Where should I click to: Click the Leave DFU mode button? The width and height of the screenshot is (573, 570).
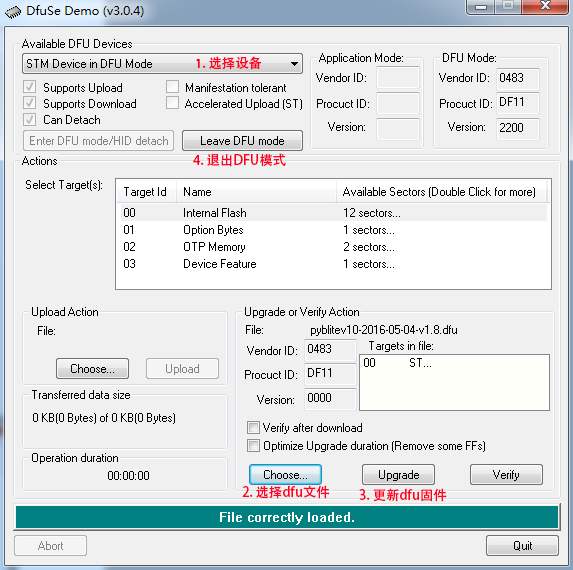pyautogui.click(x=243, y=141)
